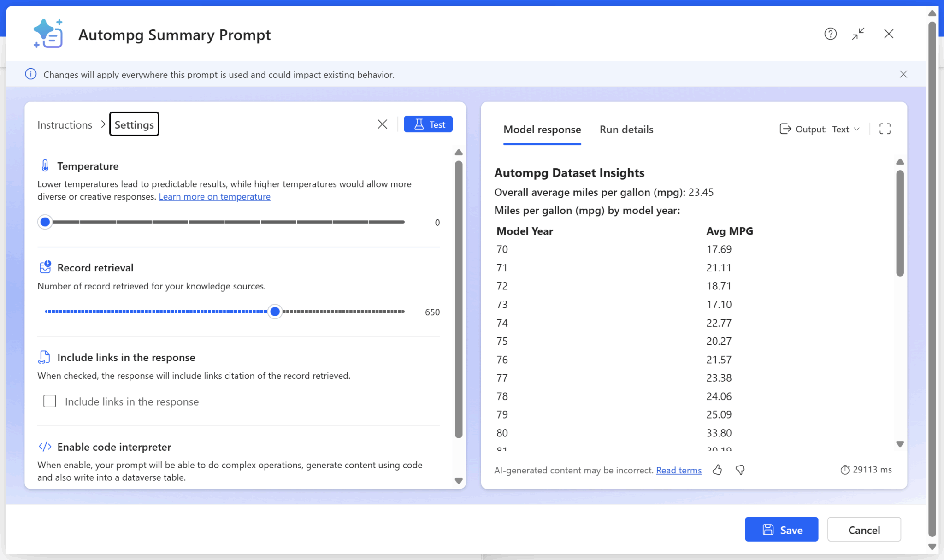Click the thumbs up feedback icon

coord(717,470)
